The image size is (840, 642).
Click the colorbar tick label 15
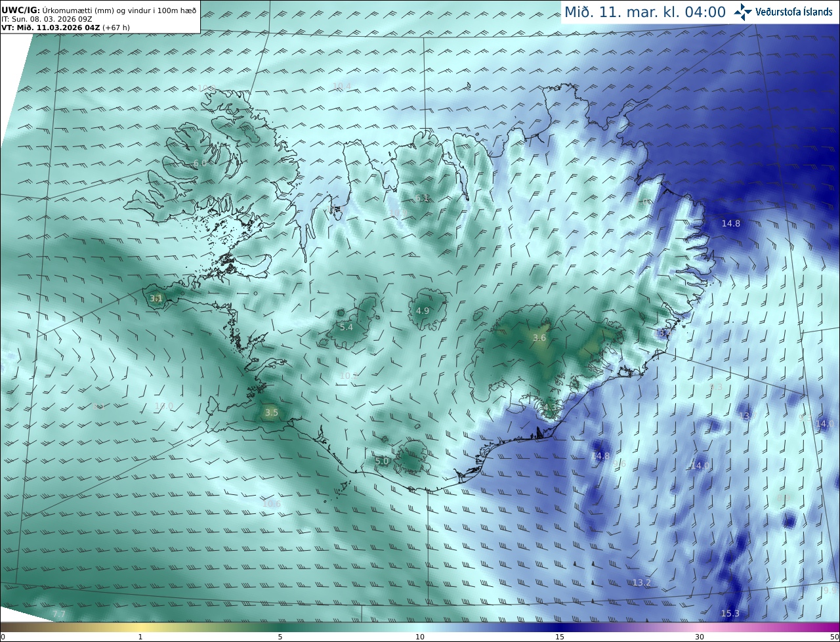[x=560, y=637]
